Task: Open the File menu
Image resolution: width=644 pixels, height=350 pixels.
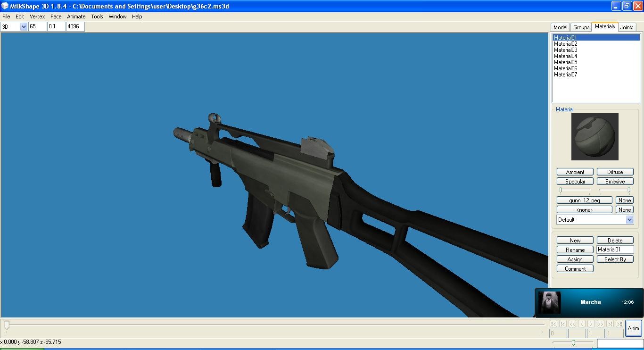Action: [x=6, y=17]
